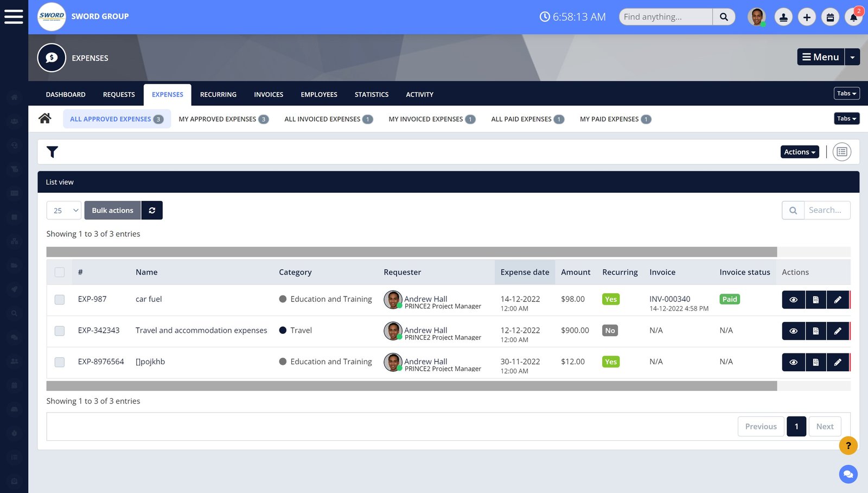Switch to the Invoices tab

click(x=269, y=94)
